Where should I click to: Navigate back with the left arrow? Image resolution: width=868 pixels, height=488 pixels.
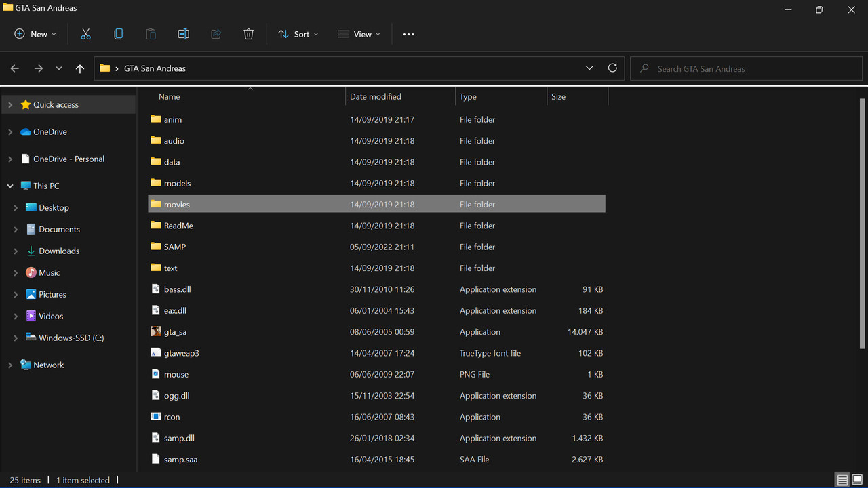click(15, 68)
